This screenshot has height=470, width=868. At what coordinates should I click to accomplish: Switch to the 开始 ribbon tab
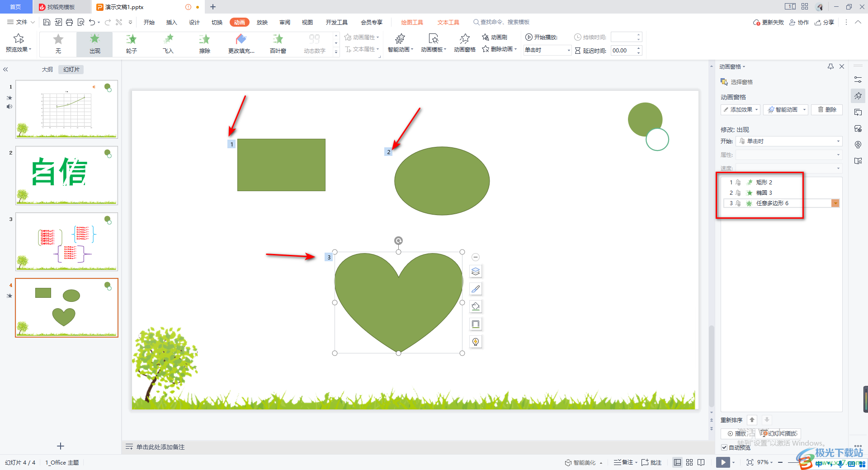coord(149,22)
